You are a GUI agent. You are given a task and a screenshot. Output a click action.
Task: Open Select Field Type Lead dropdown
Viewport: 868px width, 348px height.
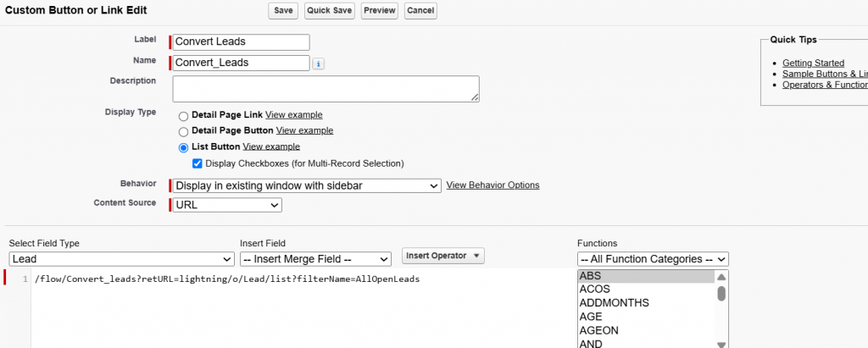pos(121,259)
